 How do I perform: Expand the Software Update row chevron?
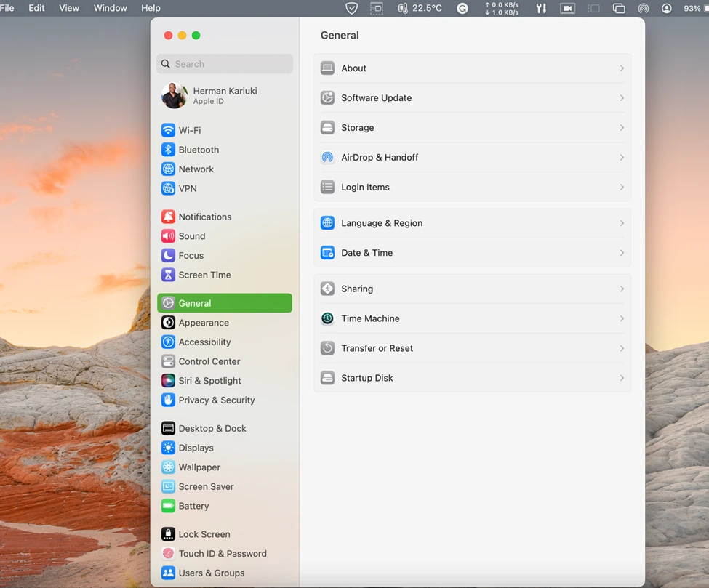(x=622, y=97)
